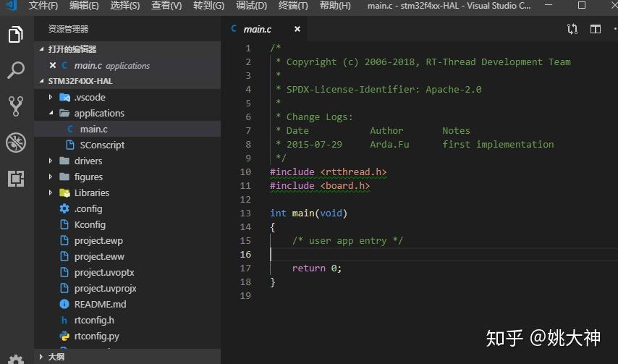The width and height of the screenshot is (618, 364).
Task: Open the Manage gear in activity bar
Action: (16, 359)
